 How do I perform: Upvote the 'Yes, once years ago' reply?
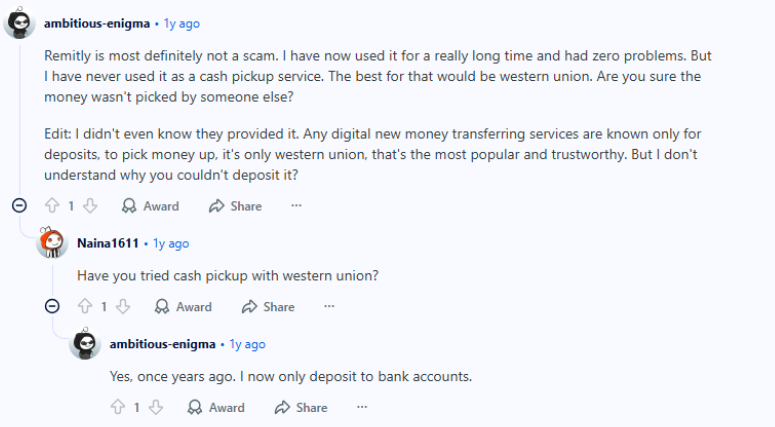119,407
